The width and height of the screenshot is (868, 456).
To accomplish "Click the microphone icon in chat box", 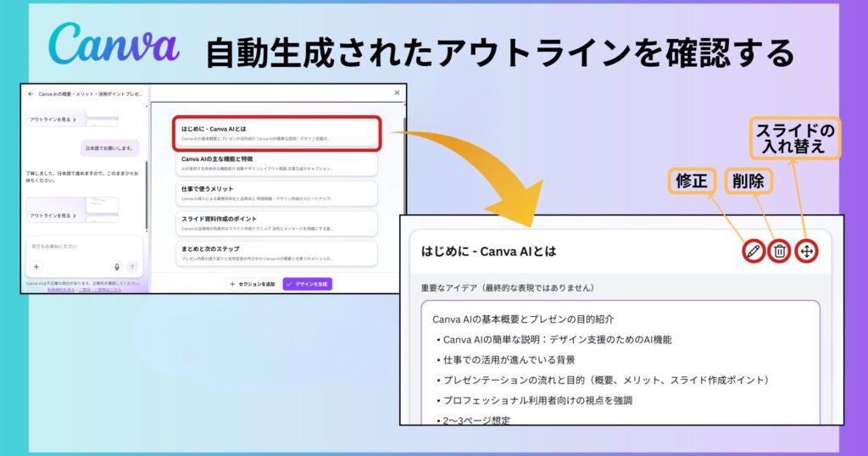I will click(x=117, y=266).
